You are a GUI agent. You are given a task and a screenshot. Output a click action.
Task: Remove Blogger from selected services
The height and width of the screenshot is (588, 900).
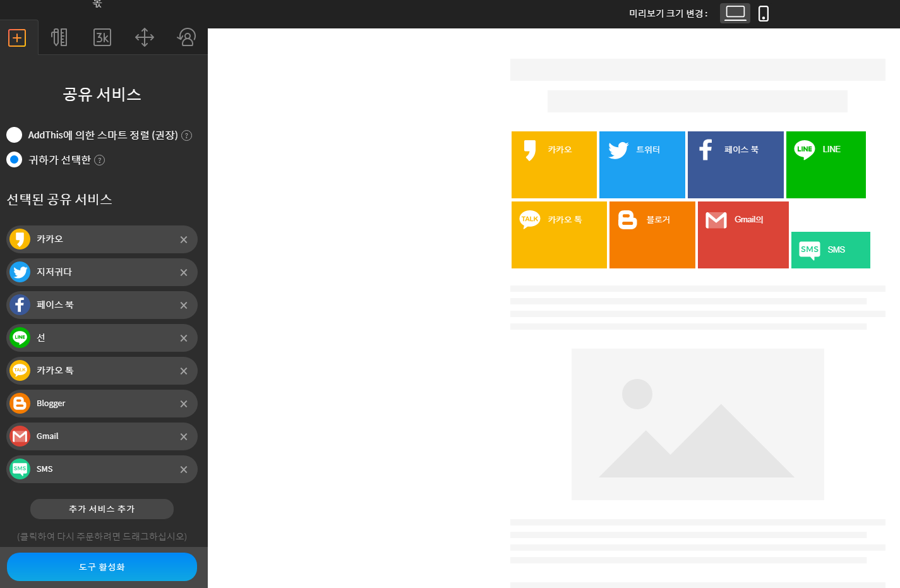click(184, 404)
